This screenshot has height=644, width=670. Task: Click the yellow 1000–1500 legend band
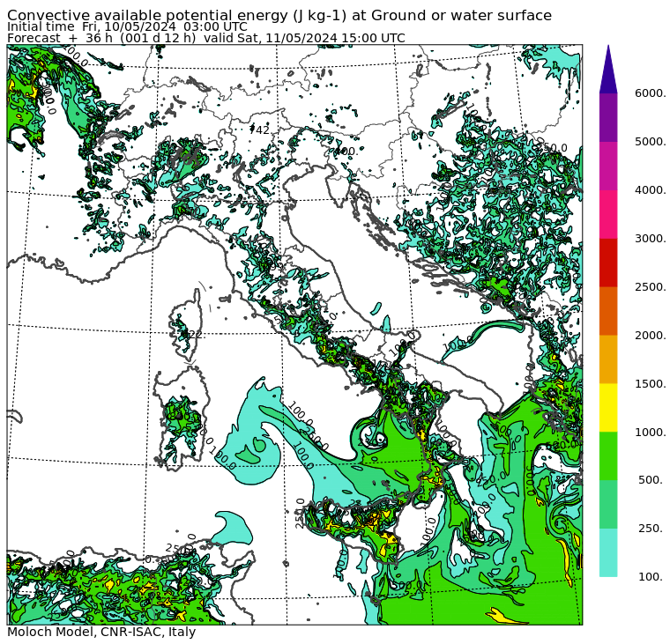(608, 407)
